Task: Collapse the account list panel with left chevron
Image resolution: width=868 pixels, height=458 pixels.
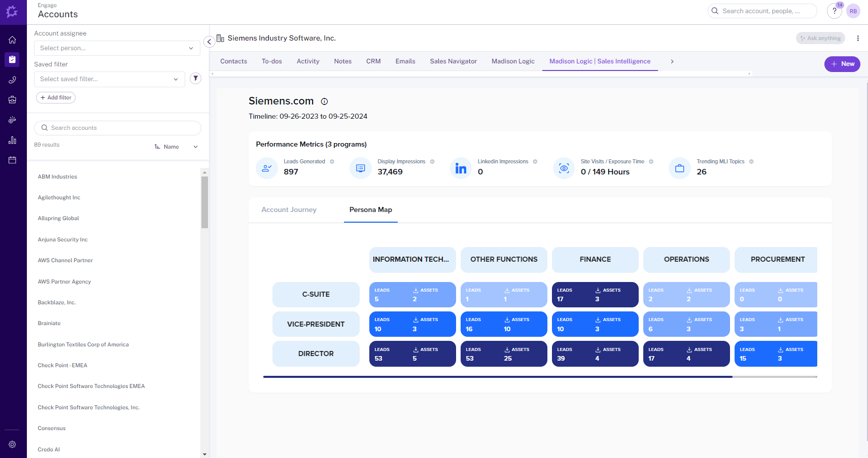Action: coord(209,42)
